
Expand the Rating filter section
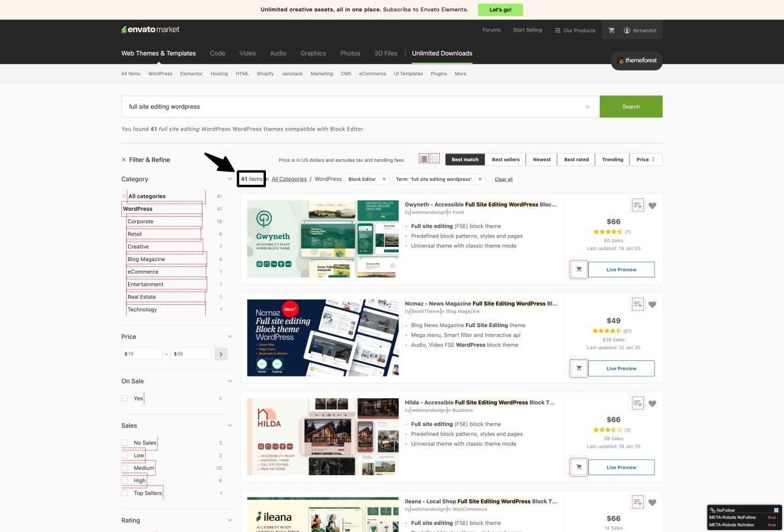click(229, 520)
